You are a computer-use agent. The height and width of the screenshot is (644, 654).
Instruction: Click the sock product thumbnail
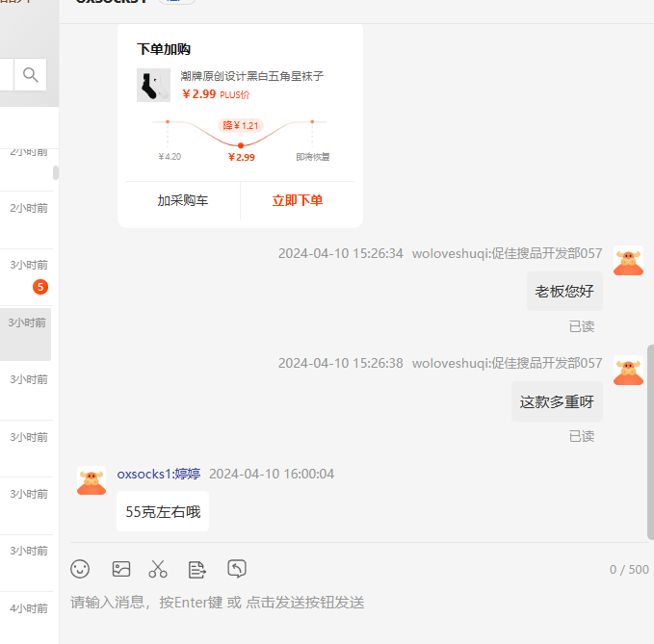[153, 86]
